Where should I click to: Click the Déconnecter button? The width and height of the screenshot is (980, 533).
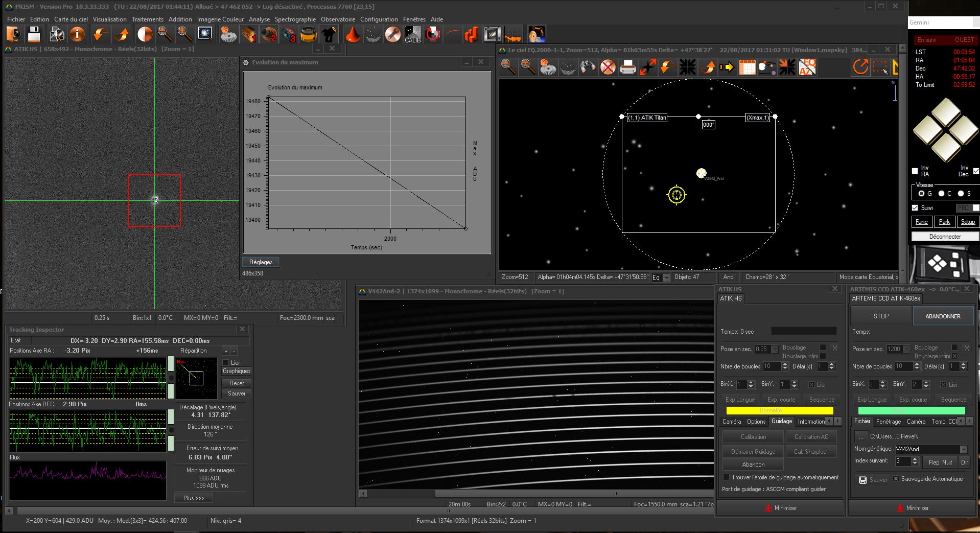tap(945, 237)
